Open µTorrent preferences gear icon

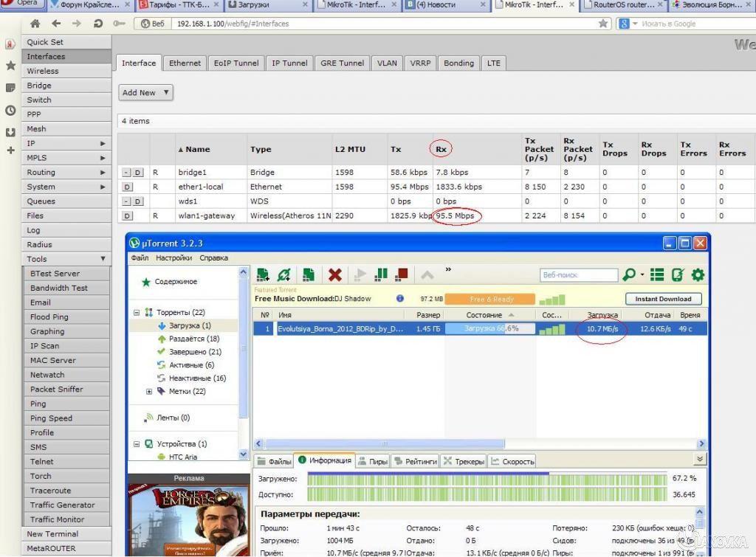click(697, 275)
